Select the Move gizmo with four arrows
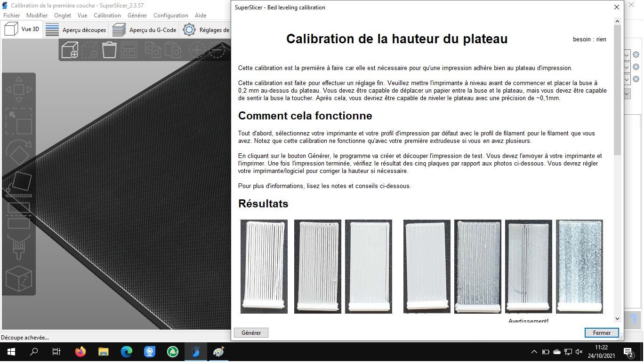The width and height of the screenshot is (644, 363). [x=19, y=89]
